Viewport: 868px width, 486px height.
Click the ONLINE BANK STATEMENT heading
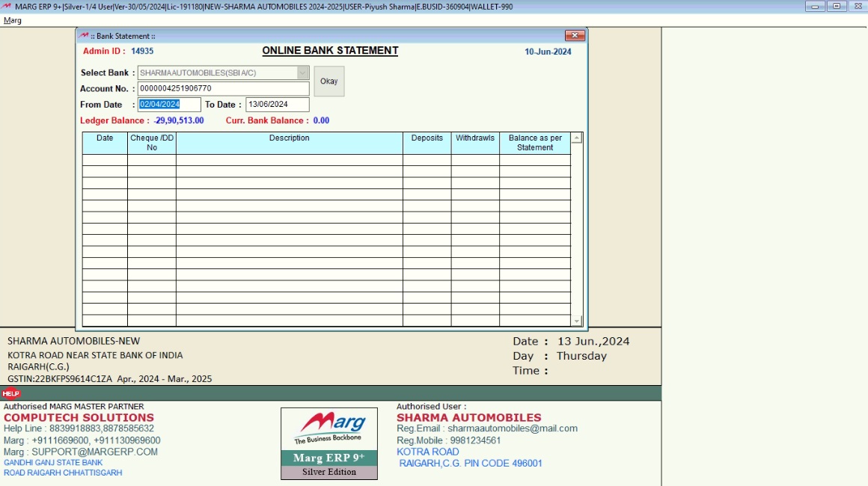coord(331,51)
